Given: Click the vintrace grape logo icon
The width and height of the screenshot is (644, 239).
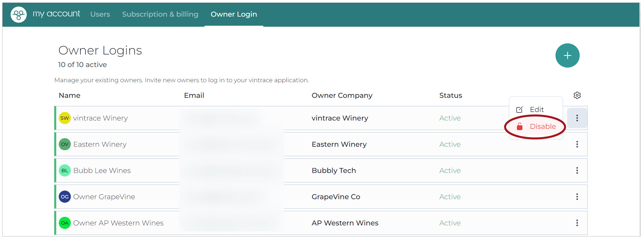Looking at the screenshot, I should tap(18, 15).
